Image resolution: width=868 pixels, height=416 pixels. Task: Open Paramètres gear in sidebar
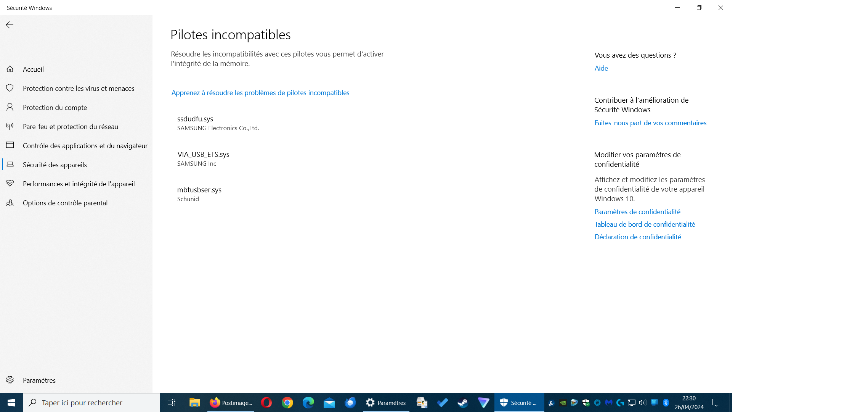pyautogui.click(x=10, y=380)
